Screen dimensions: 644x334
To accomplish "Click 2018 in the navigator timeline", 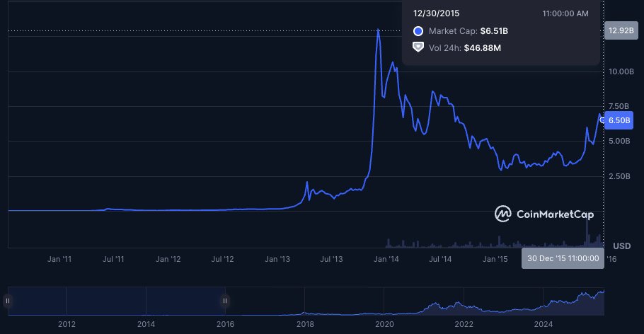I will (x=305, y=324).
